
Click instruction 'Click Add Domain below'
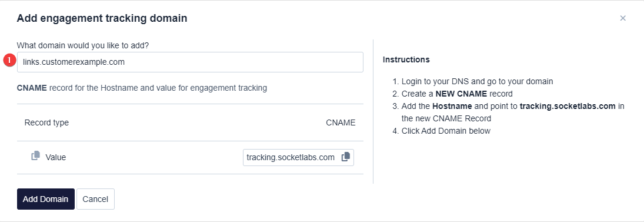446,131
